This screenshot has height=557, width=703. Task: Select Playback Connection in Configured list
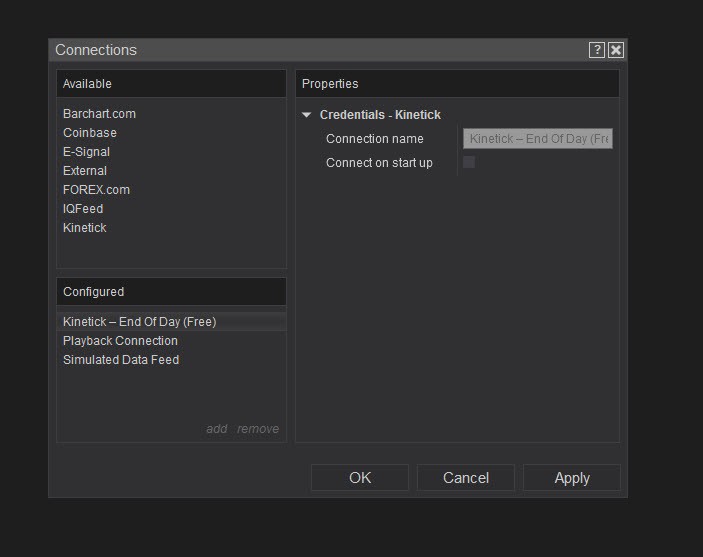tap(120, 341)
